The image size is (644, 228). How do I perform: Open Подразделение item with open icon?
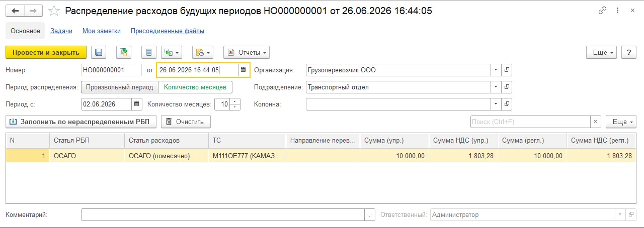click(507, 87)
